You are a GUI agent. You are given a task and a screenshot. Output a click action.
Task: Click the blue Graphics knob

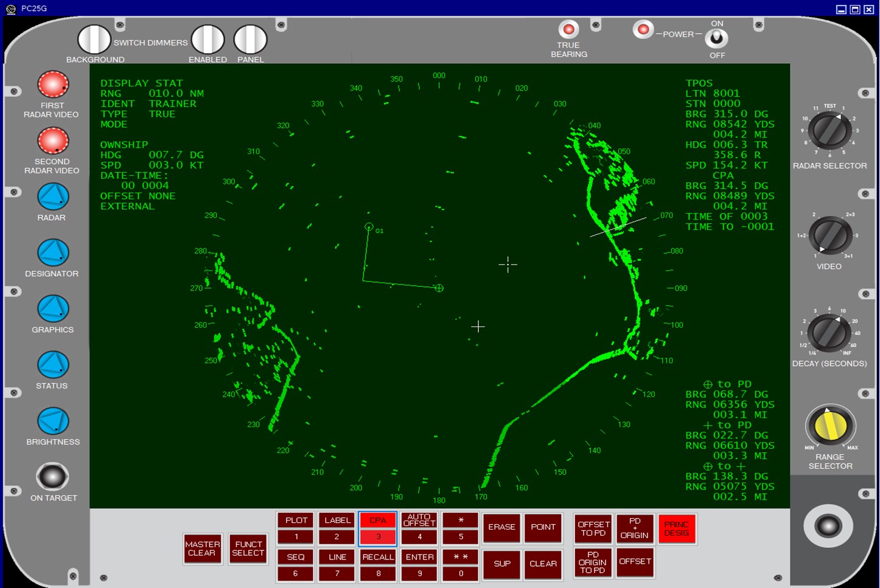[53, 309]
